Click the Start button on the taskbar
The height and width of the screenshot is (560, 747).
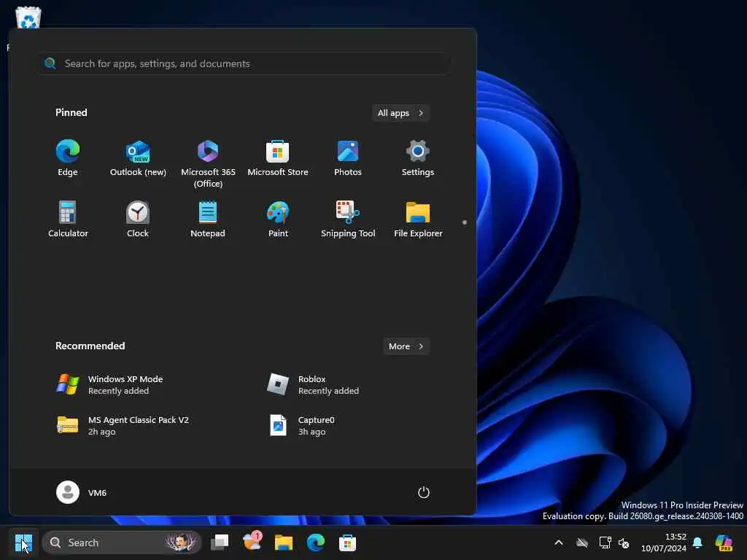tap(23, 542)
